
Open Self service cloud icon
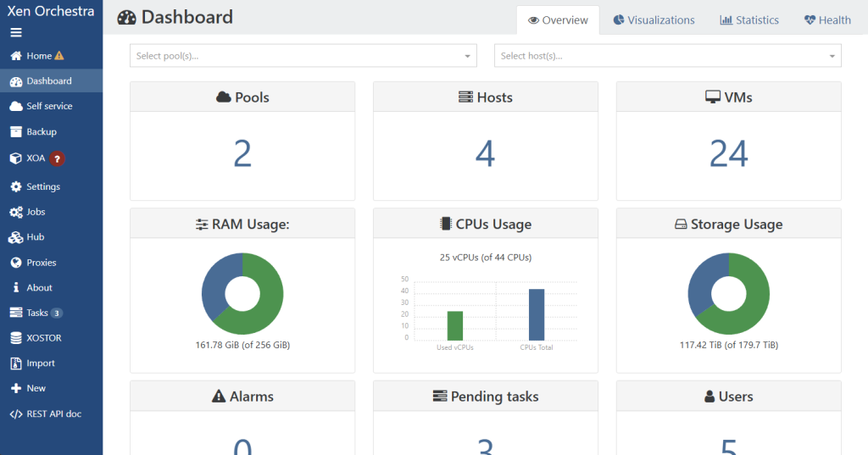click(x=16, y=107)
